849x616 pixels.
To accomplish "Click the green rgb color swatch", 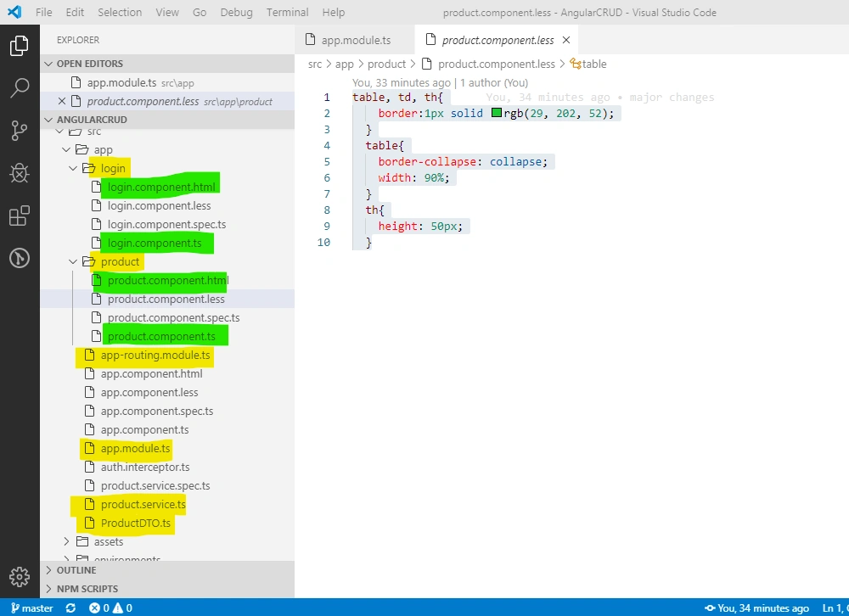I will 497,113.
